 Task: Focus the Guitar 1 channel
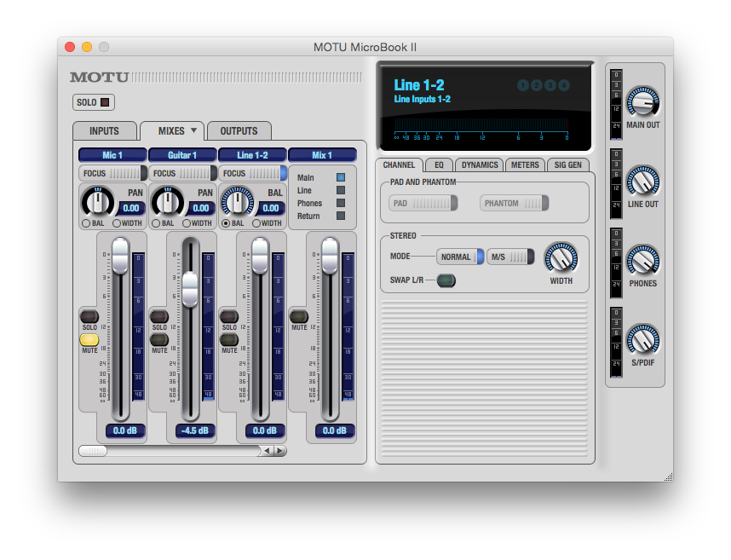(x=182, y=174)
